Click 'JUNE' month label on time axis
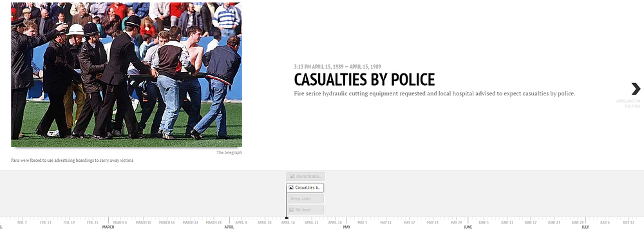Viewport: 644px width, 239px height. coord(468,227)
